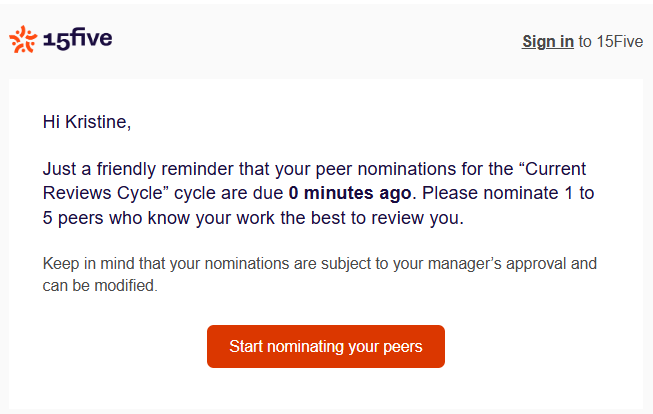Viewport: 653px width, 414px height.
Task: Click the "to 15Five" text beside Sign in
Action: (608, 41)
